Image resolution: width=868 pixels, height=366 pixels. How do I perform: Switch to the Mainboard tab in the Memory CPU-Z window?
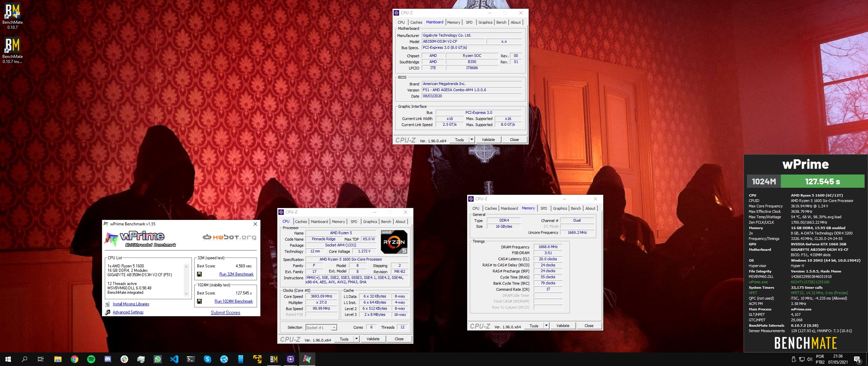click(509, 208)
